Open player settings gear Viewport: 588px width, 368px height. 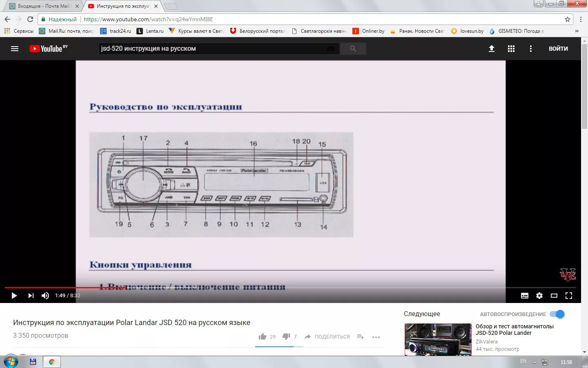(x=539, y=296)
